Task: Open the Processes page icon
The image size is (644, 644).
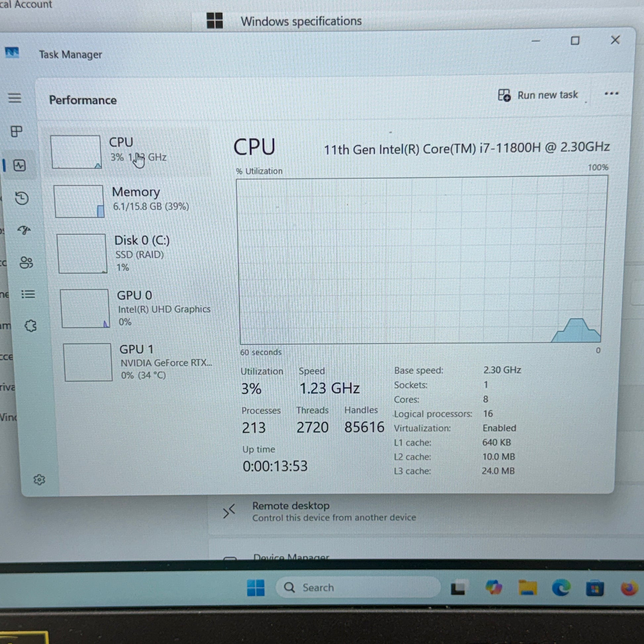Action: coord(16,131)
